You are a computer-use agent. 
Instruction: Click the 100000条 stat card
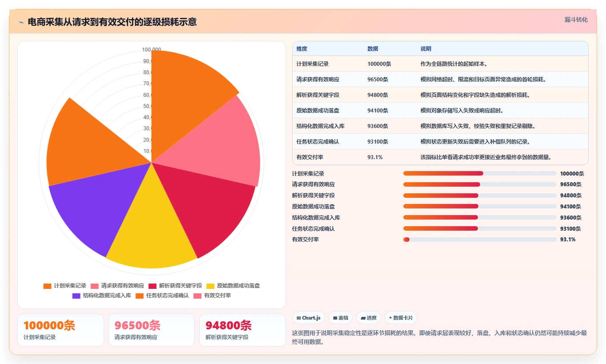pyautogui.click(x=60, y=330)
